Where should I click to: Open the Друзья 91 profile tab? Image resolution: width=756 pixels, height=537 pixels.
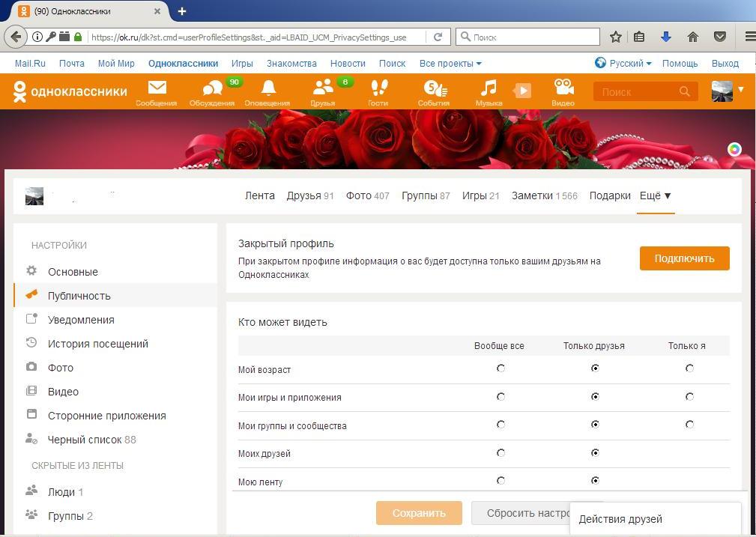310,195
